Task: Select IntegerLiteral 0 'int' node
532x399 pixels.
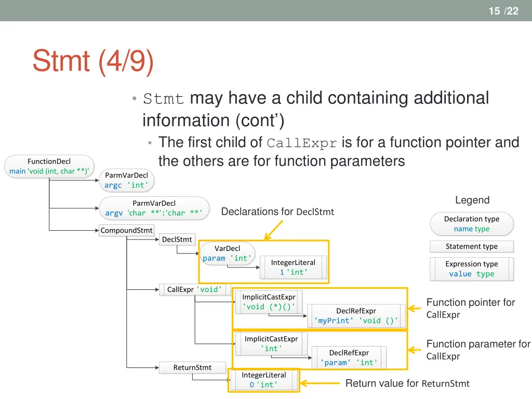Action: [x=264, y=380]
